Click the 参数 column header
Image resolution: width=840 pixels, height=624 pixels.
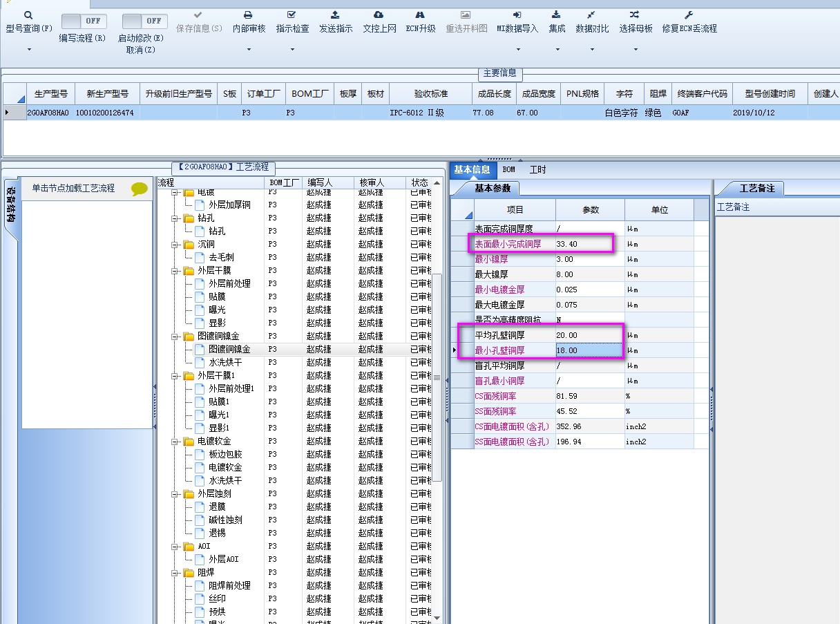(590, 209)
